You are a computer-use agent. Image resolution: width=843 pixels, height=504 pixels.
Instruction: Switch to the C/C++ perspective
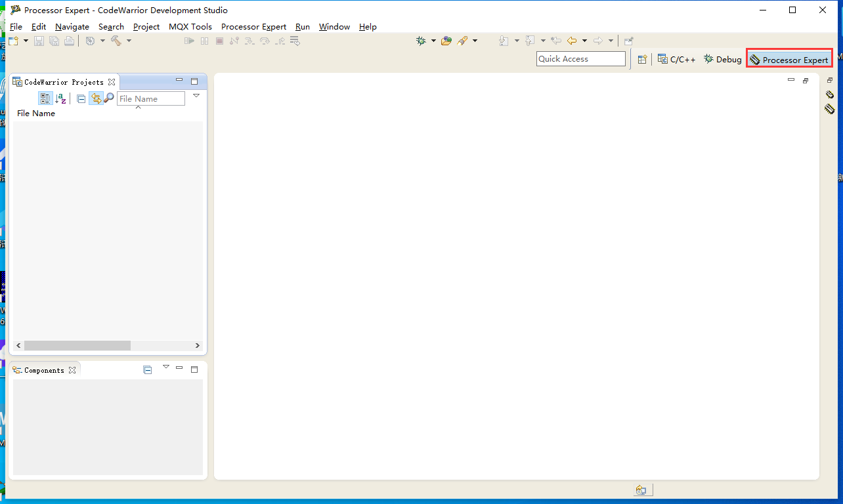[x=676, y=59]
